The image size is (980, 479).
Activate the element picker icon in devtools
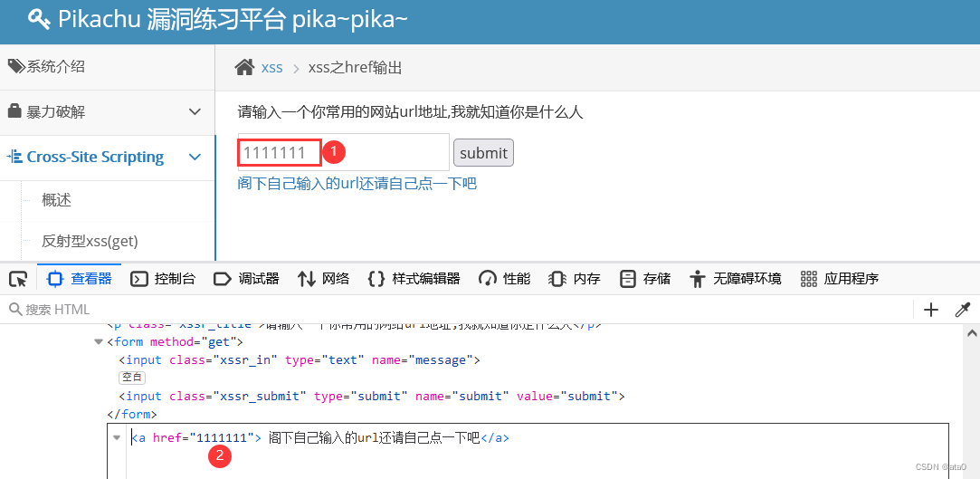19,279
